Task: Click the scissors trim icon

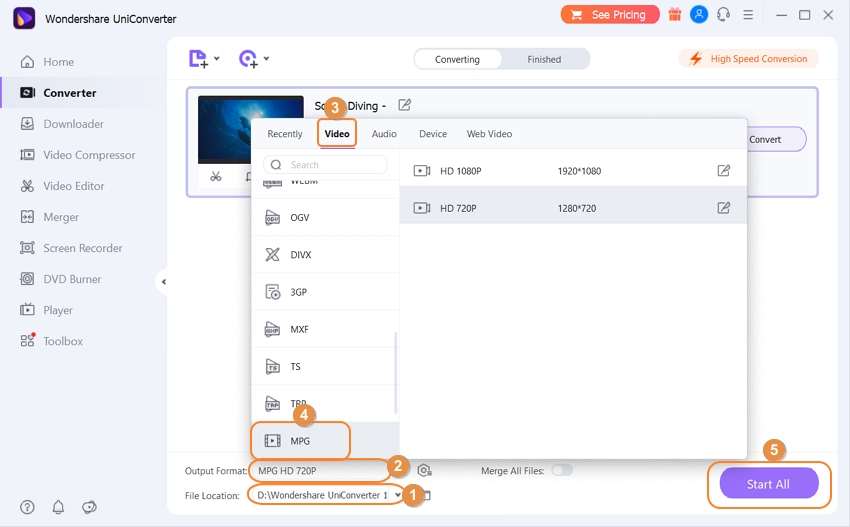Action: (216, 176)
